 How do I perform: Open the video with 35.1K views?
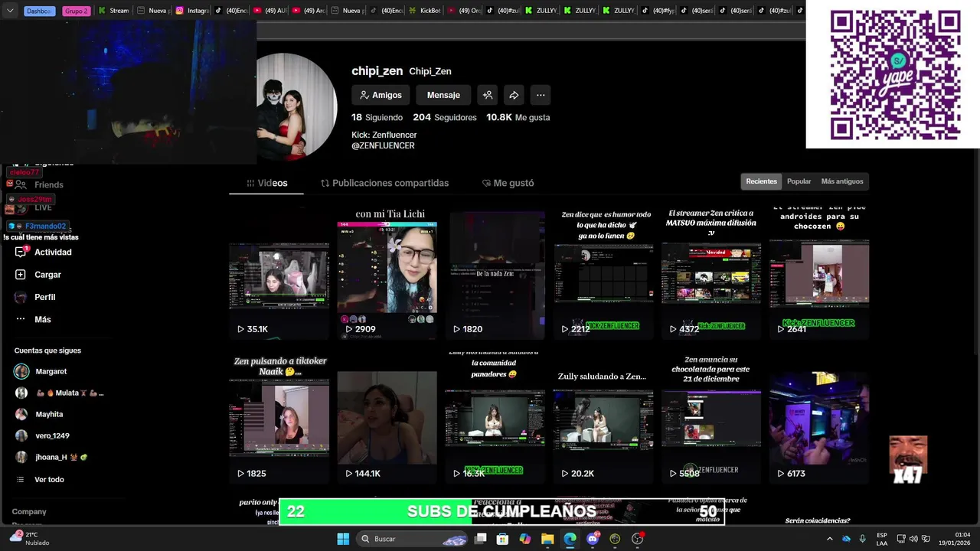(279, 273)
